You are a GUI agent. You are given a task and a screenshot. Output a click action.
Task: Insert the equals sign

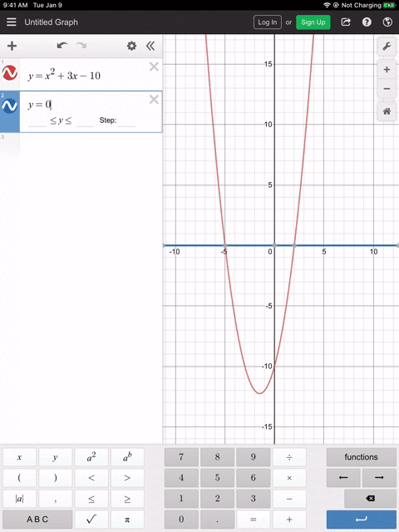click(x=253, y=520)
